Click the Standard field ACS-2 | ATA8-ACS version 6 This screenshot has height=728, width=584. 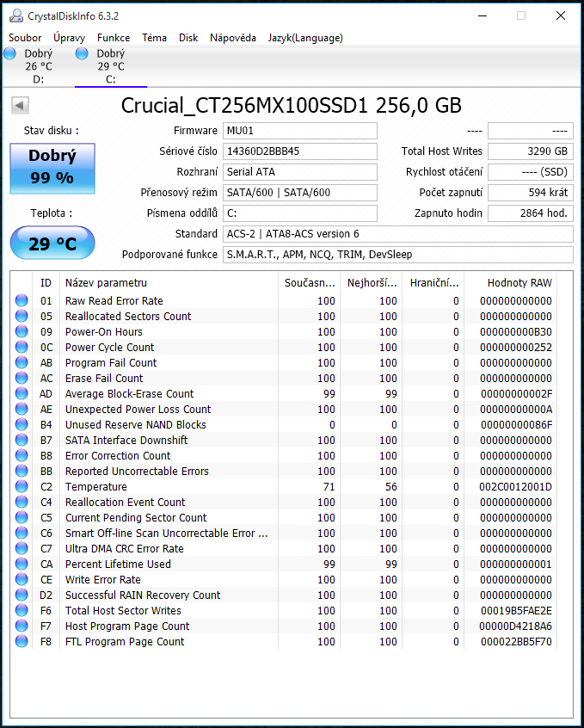[x=398, y=234]
